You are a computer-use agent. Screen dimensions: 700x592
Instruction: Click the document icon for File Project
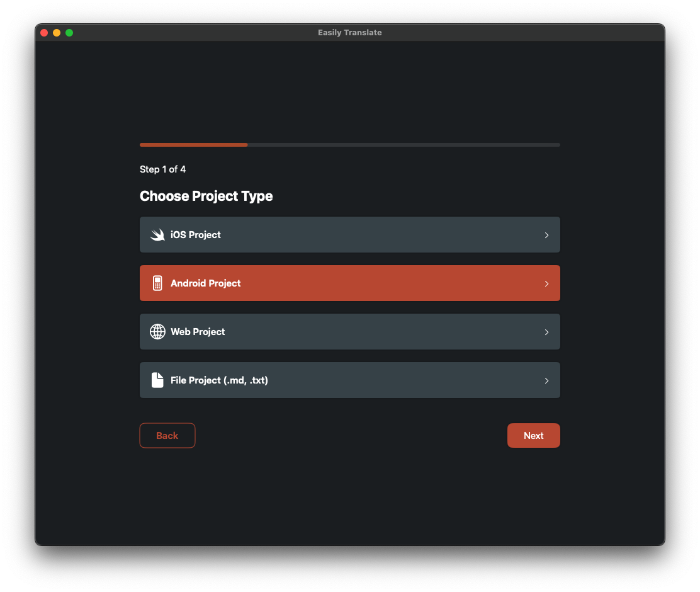(x=157, y=380)
